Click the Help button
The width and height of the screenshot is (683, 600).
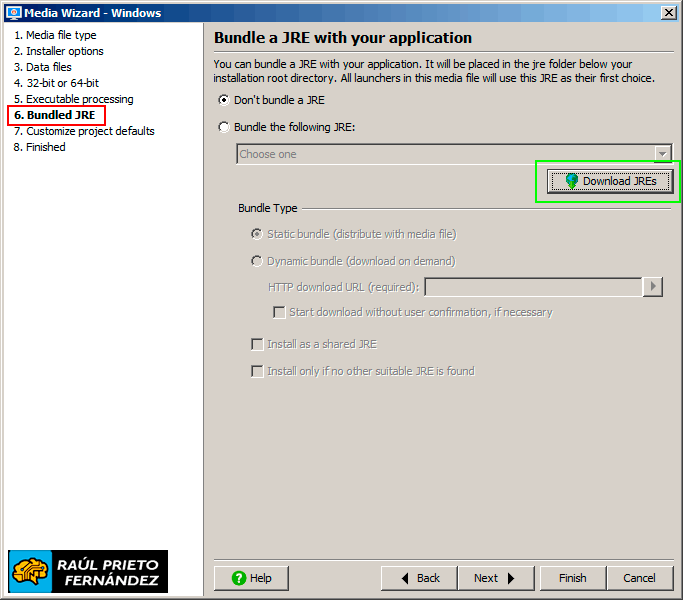tap(251, 578)
